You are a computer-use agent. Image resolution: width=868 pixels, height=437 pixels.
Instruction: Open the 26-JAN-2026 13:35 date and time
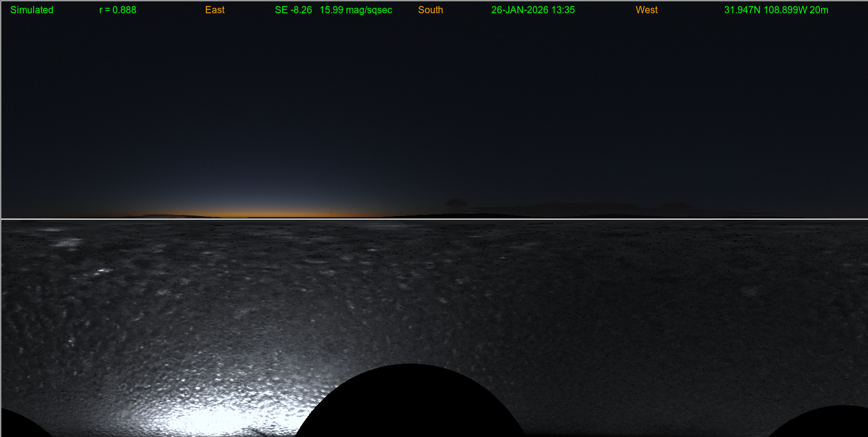tap(533, 10)
